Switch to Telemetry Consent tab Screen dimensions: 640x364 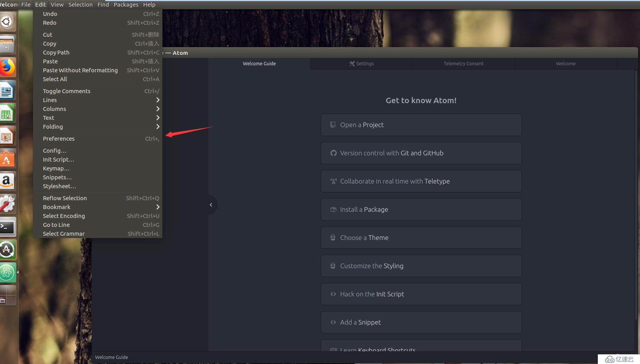(x=464, y=64)
